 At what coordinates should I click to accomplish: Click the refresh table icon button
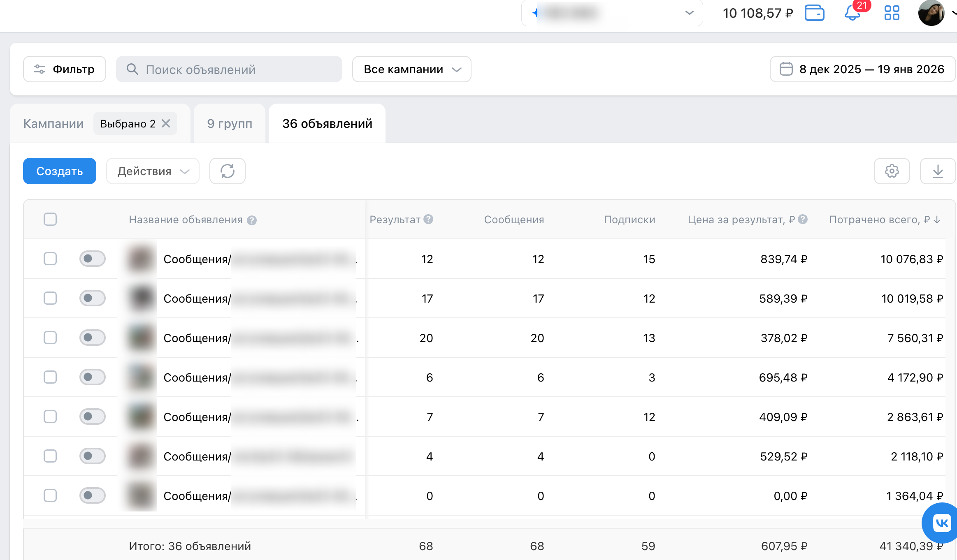click(228, 171)
